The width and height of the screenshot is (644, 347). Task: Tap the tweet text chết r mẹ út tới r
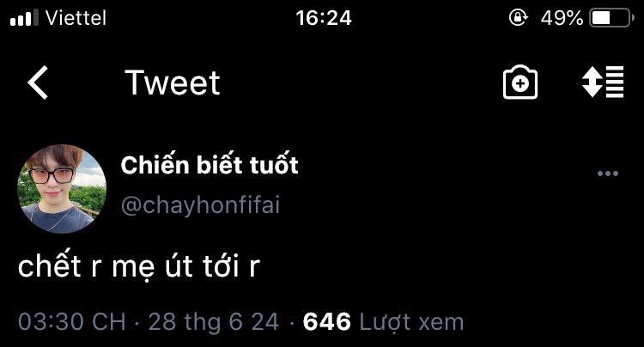point(139,265)
